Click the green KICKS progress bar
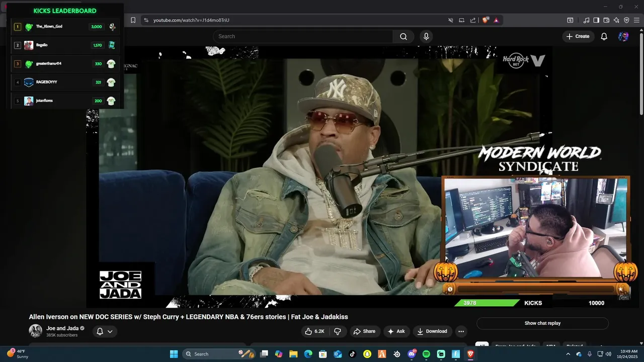 (x=487, y=303)
